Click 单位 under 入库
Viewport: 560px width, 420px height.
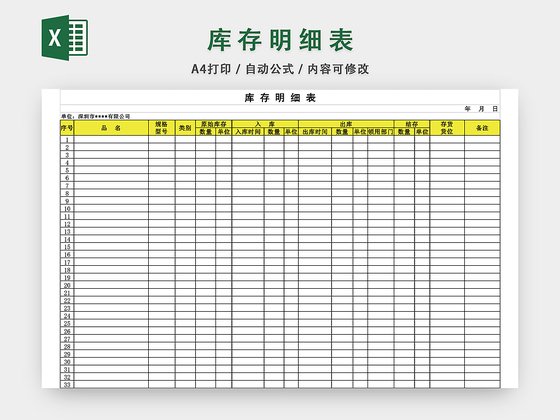pos(291,132)
